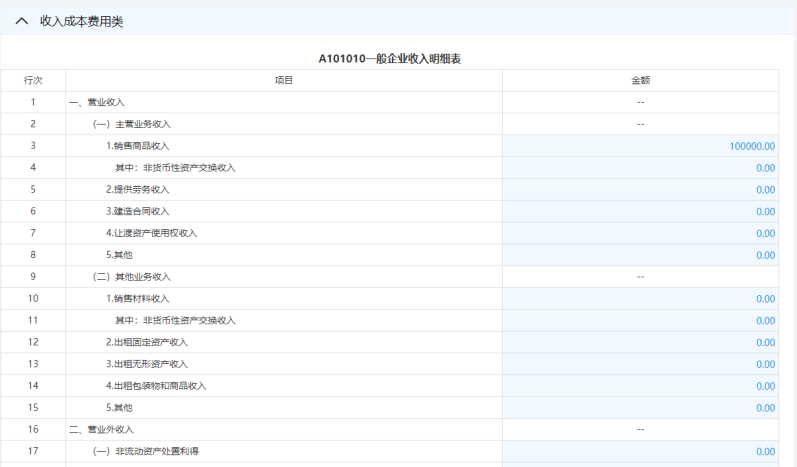Click the 收入成本费用类 section header text
Image resolution: width=797 pixels, height=467 pixels.
coord(82,21)
